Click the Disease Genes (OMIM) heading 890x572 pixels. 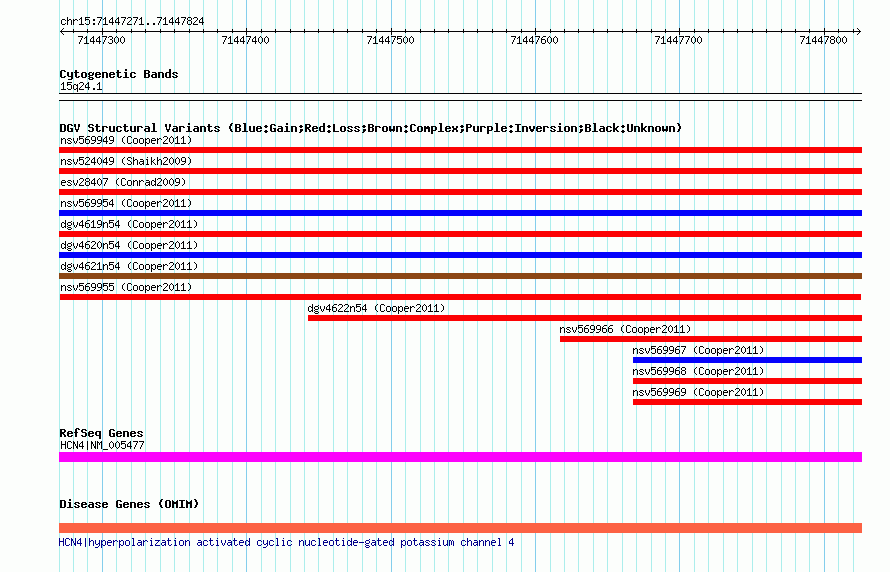coord(129,504)
